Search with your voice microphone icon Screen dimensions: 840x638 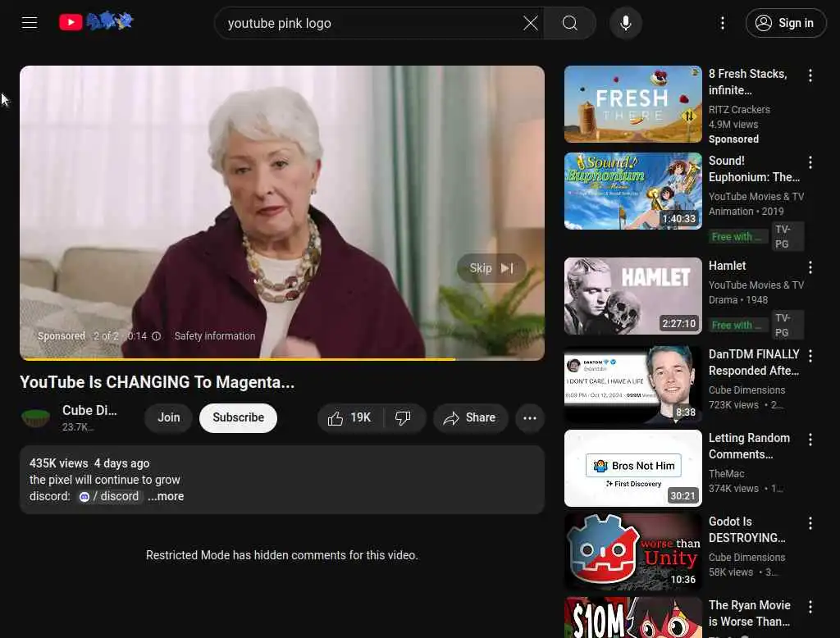[626, 23]
